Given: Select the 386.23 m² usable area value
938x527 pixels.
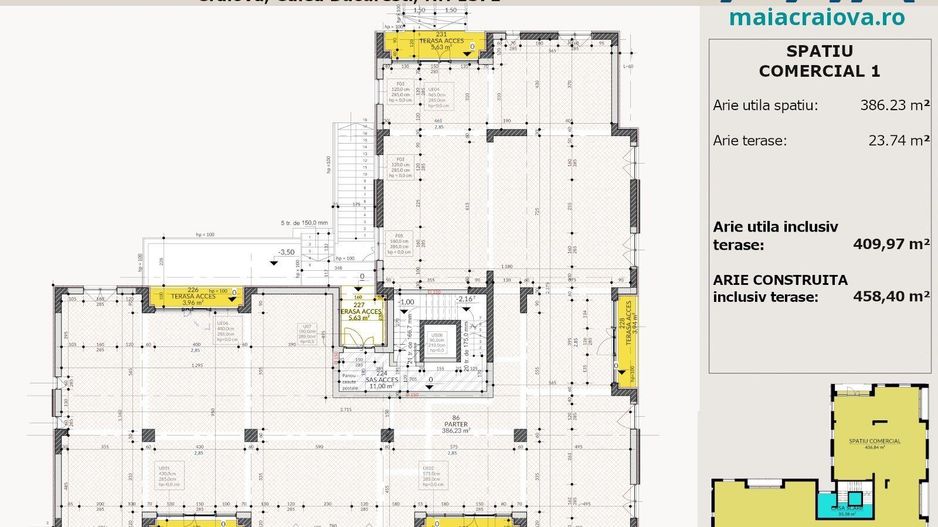Looking at the screenshot, I should [x=895, y=105].
